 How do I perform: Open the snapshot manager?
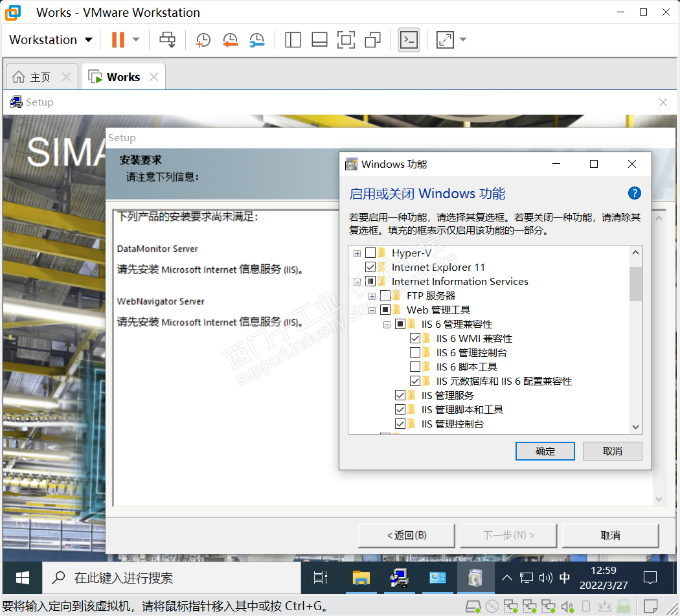click(x=257, y=40)
